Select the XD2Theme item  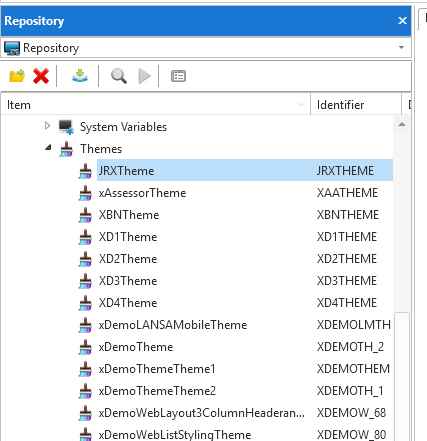click(x=128, y=259)
